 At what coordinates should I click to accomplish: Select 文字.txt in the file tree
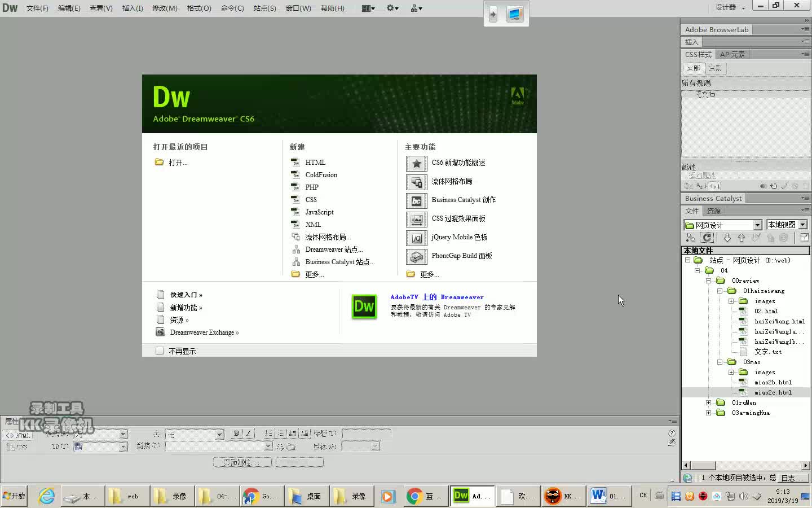click(768, 352)
